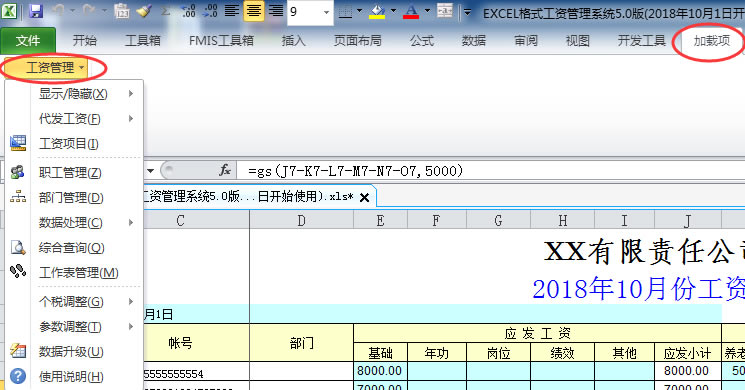Open the font color dropdown arrow

427,10
